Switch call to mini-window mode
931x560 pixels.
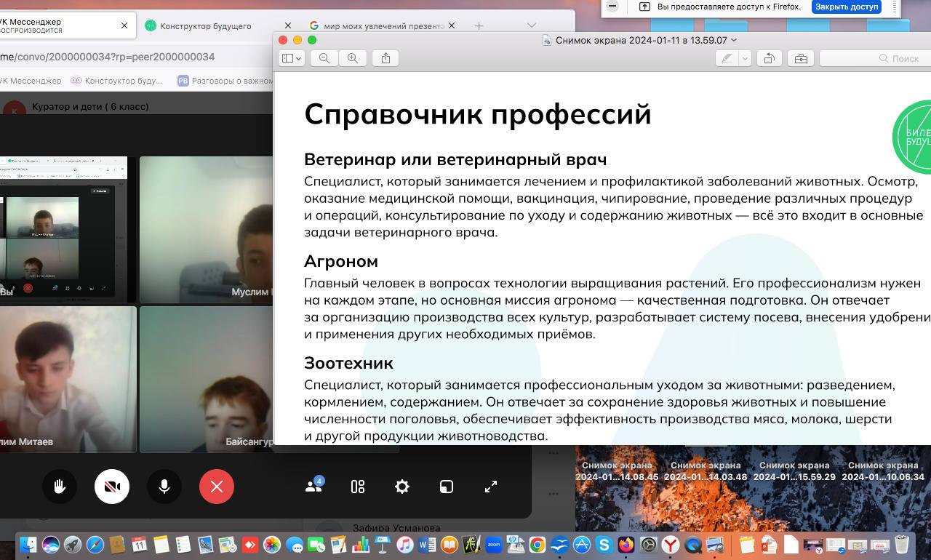447,487
